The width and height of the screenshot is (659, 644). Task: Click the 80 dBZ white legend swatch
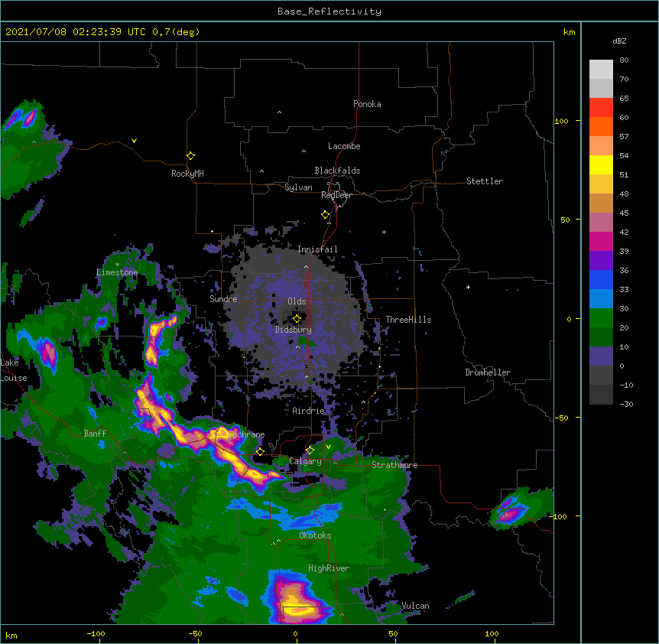click(x=601, y=69)
